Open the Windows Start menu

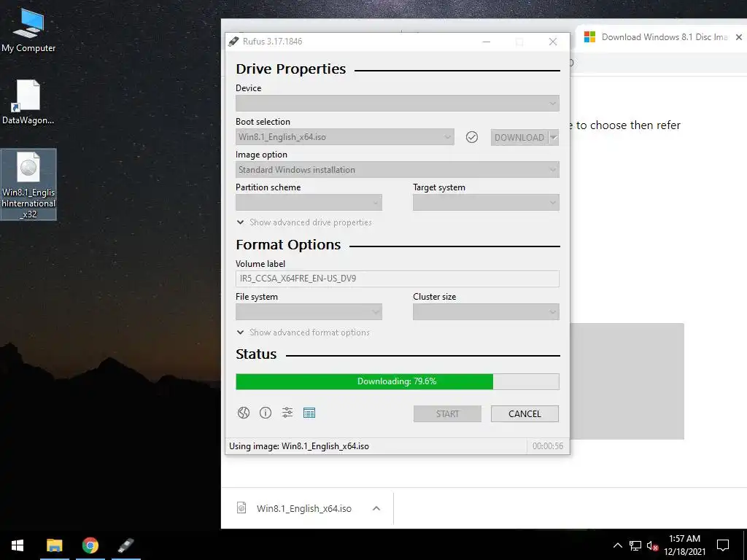click(x=18, y=545)
